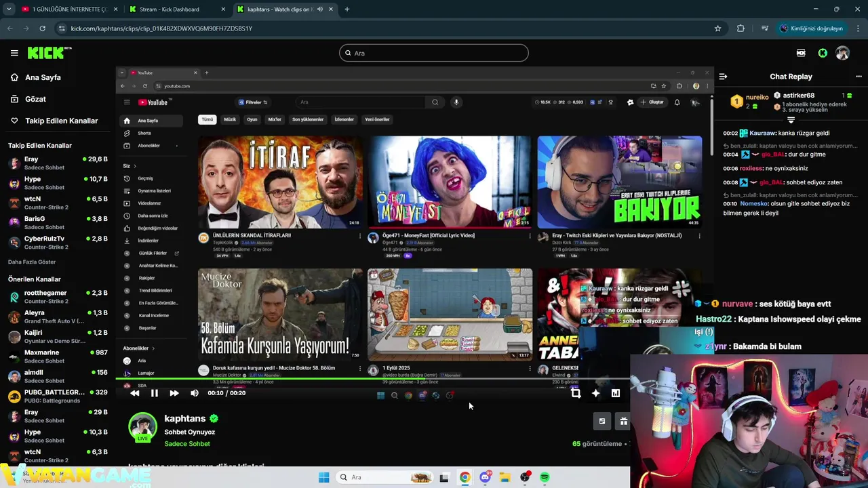Open the user profile avatar menu
This screenshot has width=868, height=488.
[x=843, y=53]
